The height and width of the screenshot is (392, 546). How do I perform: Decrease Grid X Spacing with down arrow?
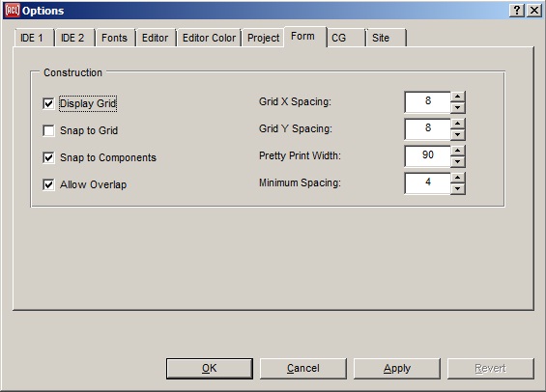tap(458, 107)
